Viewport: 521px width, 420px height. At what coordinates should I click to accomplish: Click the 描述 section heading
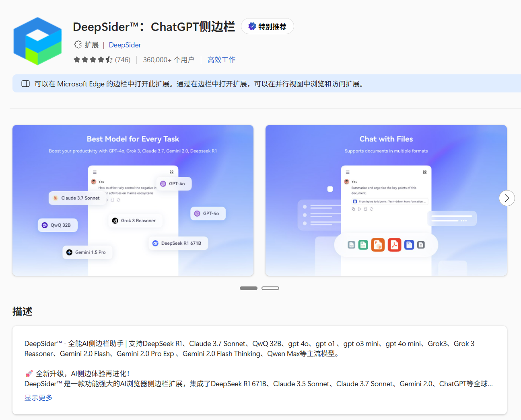pyautogui.click(x=23, y=311)
